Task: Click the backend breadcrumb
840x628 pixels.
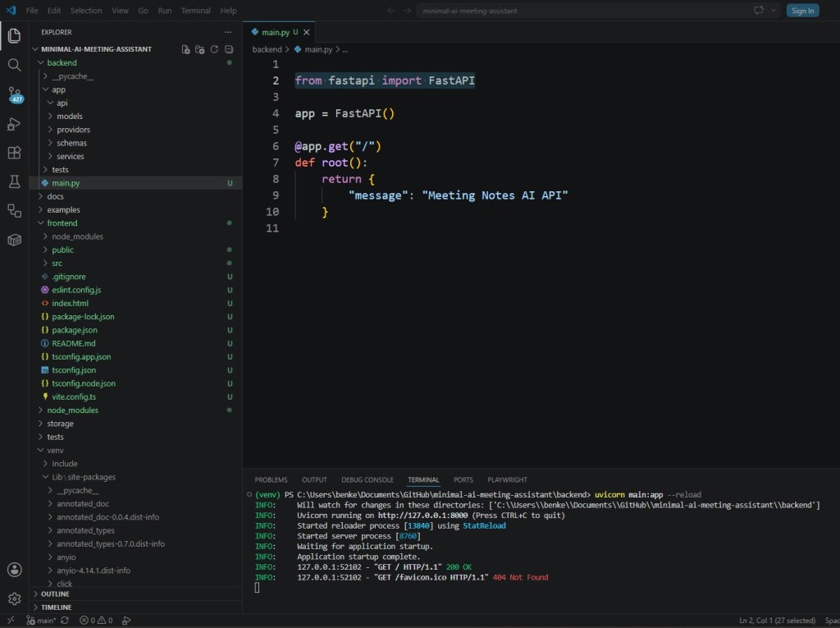Action: 267,49
